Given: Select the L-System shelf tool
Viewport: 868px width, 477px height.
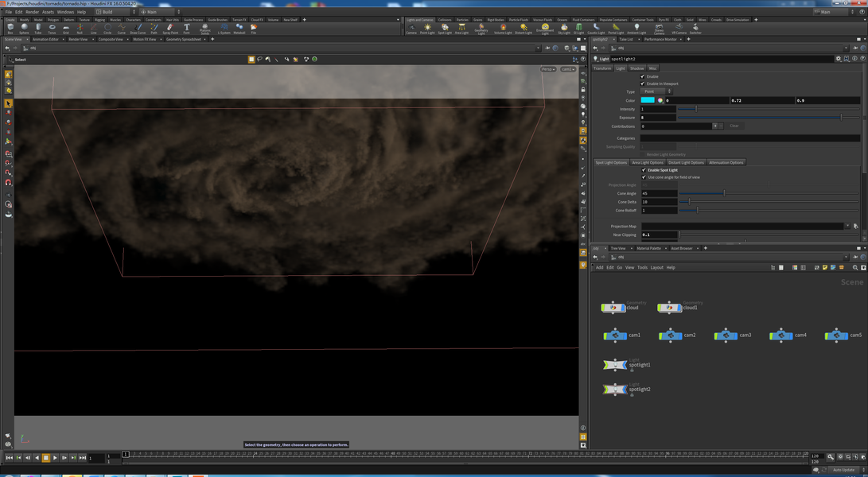Looking at the screenshot, I should 224,28.
